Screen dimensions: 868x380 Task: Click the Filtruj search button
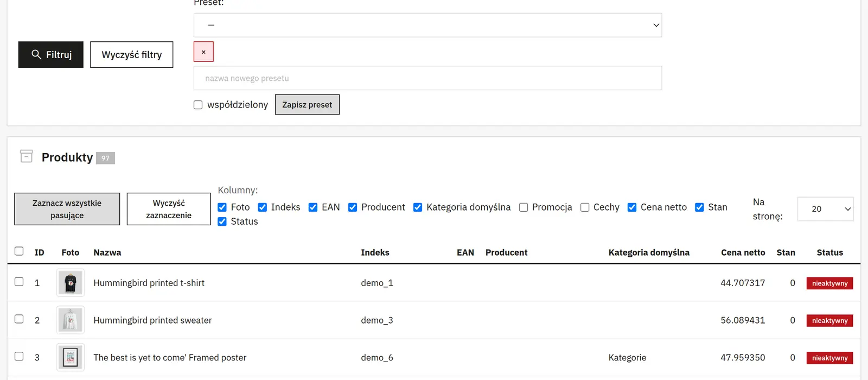point(51,55)
